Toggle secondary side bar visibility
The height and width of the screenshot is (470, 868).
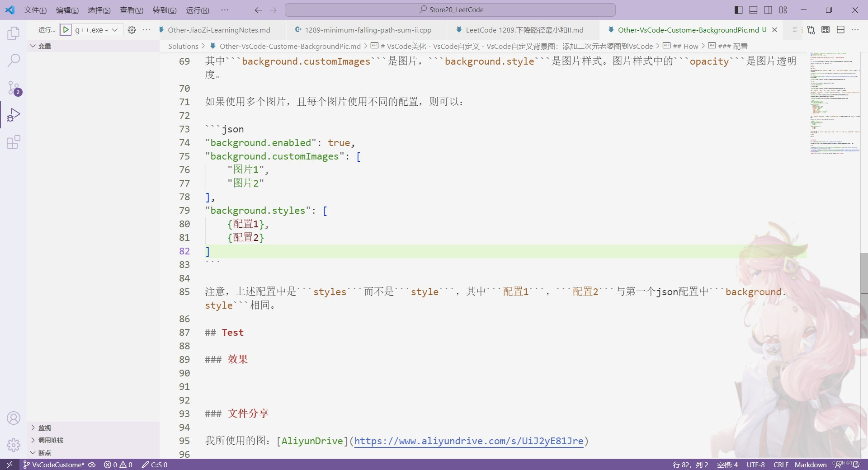[768, 10]
